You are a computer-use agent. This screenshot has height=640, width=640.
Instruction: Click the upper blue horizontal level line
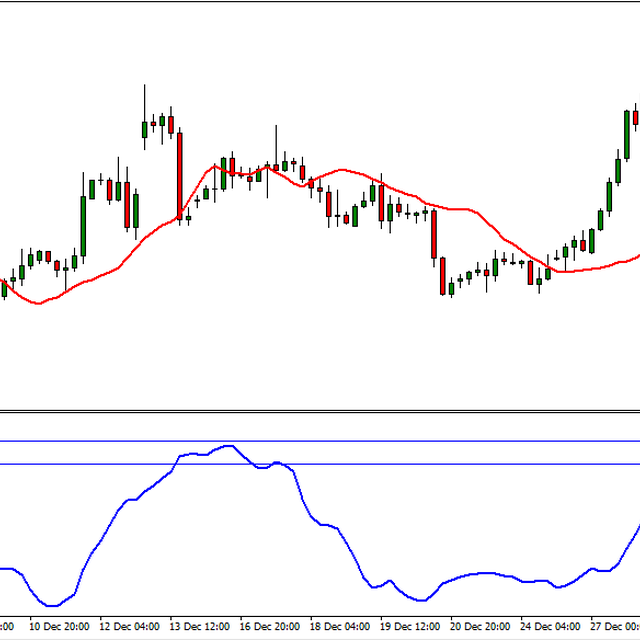click(400, 441)
